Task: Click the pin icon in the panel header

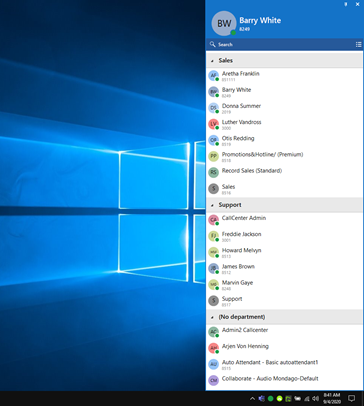Action: point(346,4)
